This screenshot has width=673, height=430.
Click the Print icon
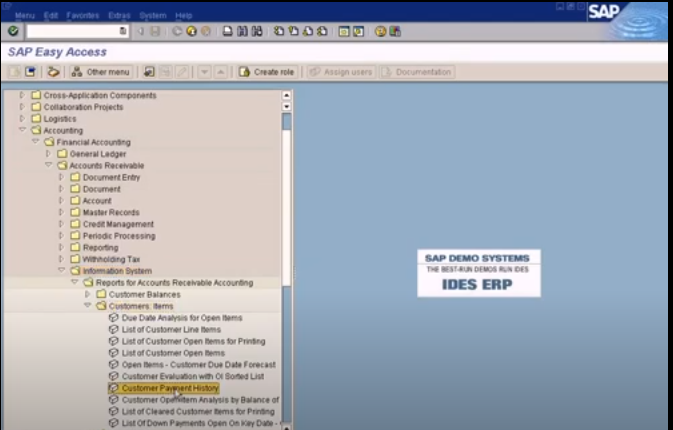[x=227, y=31]
